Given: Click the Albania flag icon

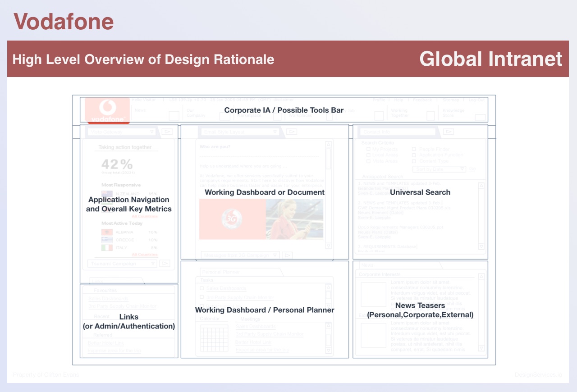Looking at the screenshot, I should [107, 232].
